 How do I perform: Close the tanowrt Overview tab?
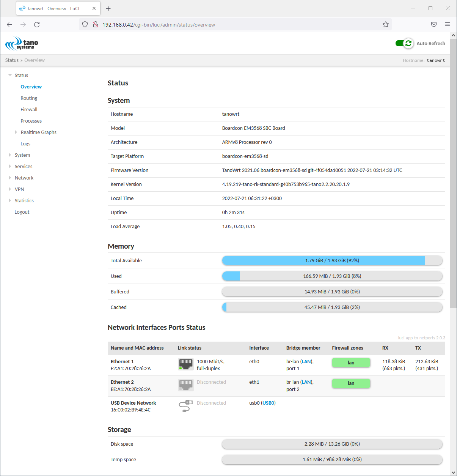point(94,8)
